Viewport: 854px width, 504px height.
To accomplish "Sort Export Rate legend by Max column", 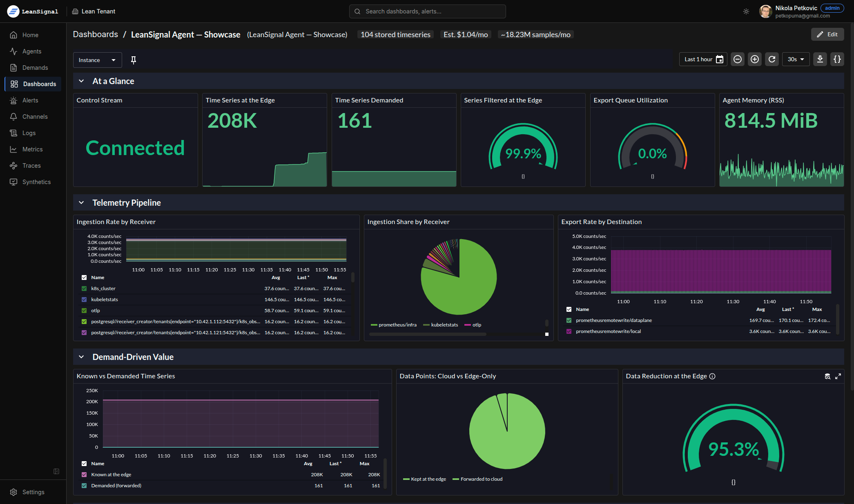I will pos(817,309).
